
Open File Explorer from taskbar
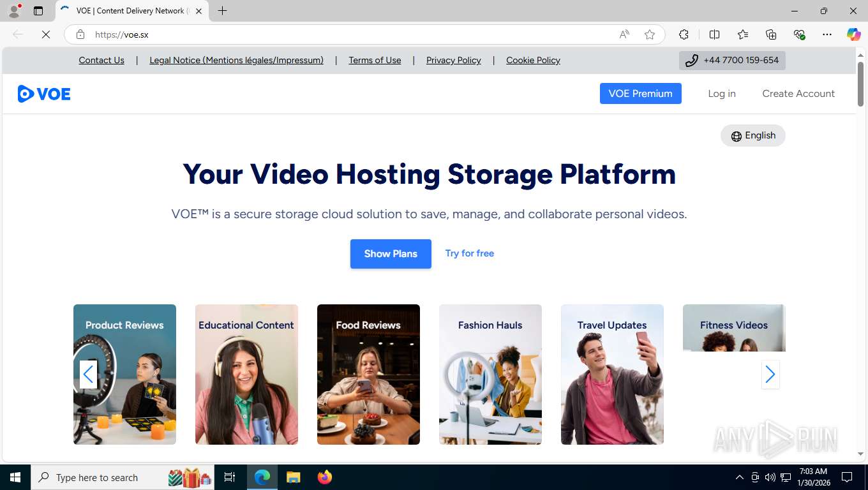pyautogui.click(x=293, y=477)
